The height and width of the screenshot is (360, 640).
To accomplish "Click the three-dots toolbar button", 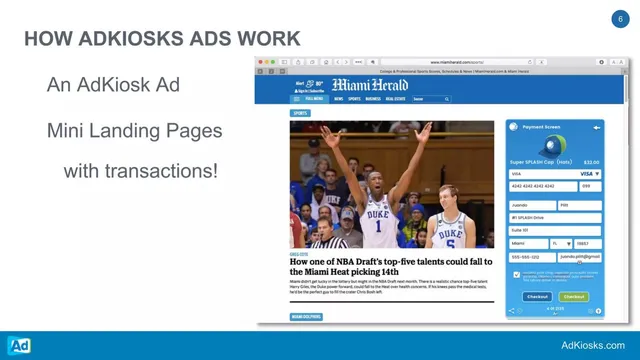I will [x=358, y=62].
